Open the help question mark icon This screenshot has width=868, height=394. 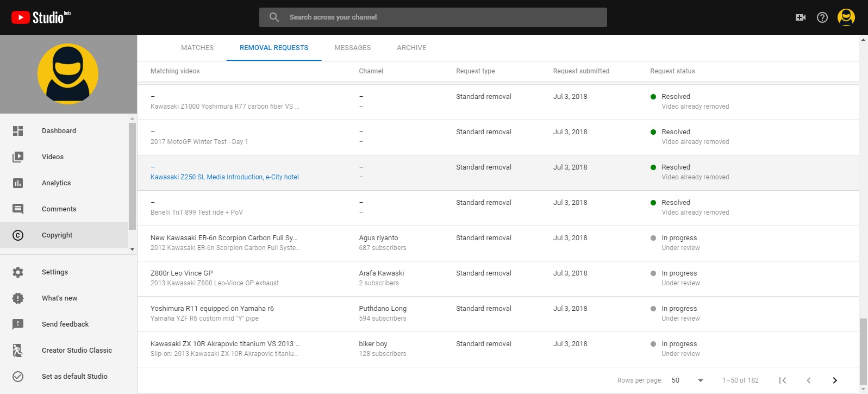click(x=822, y=17)
